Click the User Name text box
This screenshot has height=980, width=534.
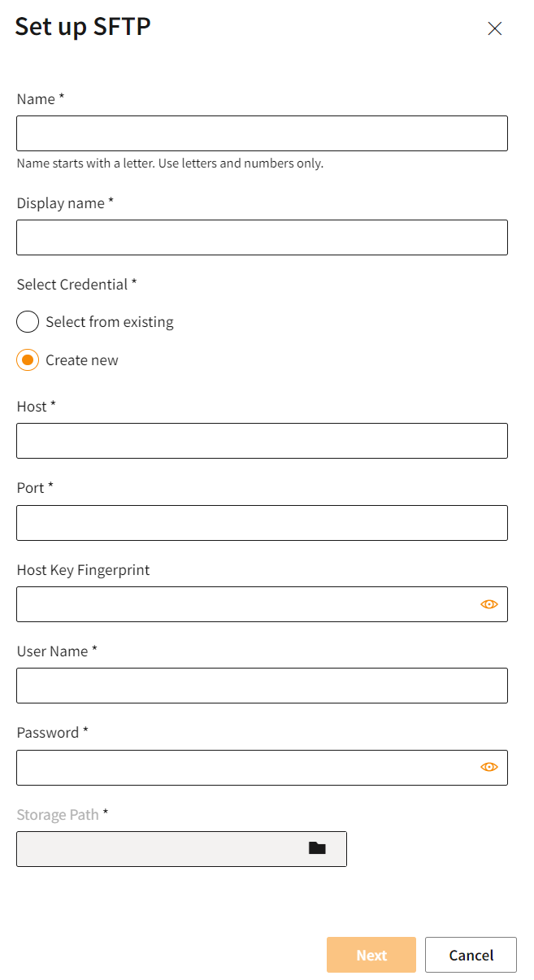262,686
